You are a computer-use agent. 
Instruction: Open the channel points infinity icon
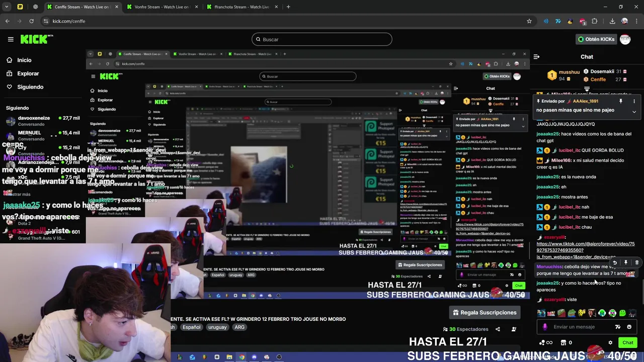coord(546,343)
